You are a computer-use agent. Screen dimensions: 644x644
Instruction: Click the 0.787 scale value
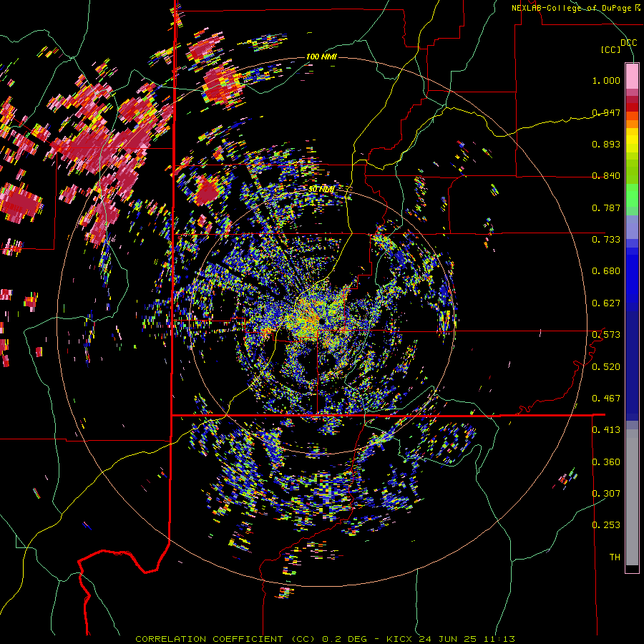coord(606,208)
